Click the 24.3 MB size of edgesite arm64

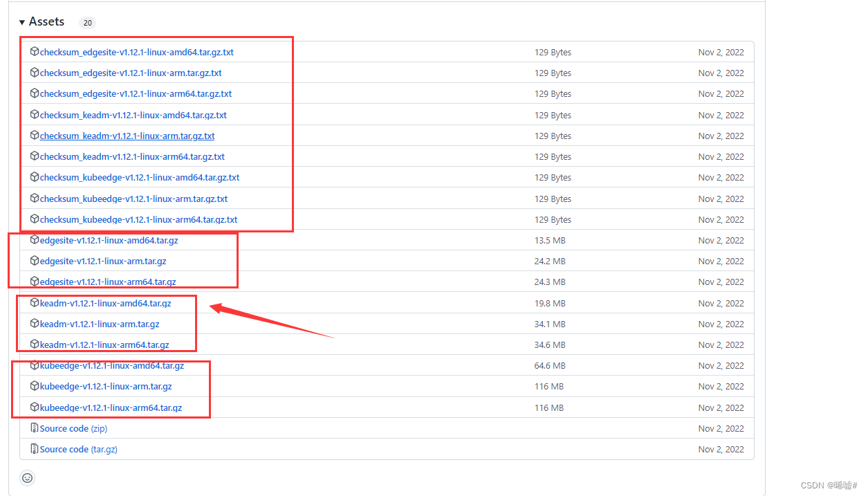point(550,282)
